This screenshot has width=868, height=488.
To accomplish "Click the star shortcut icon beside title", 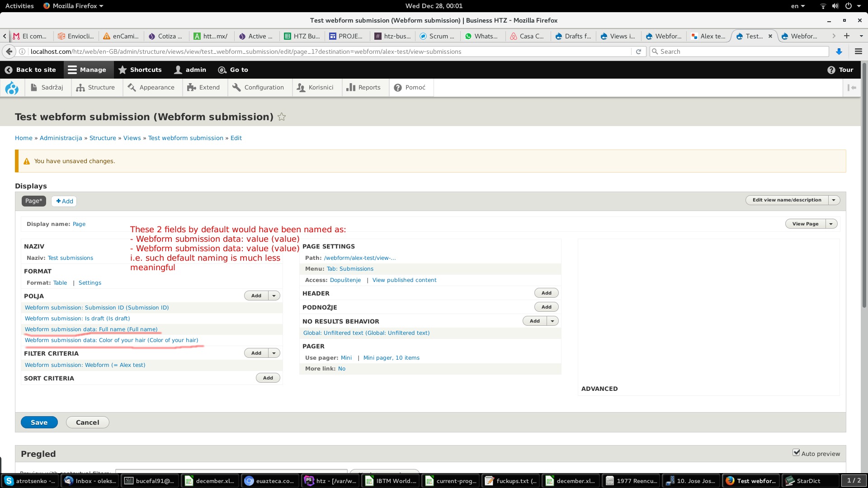I will click(x=282, y=117).
